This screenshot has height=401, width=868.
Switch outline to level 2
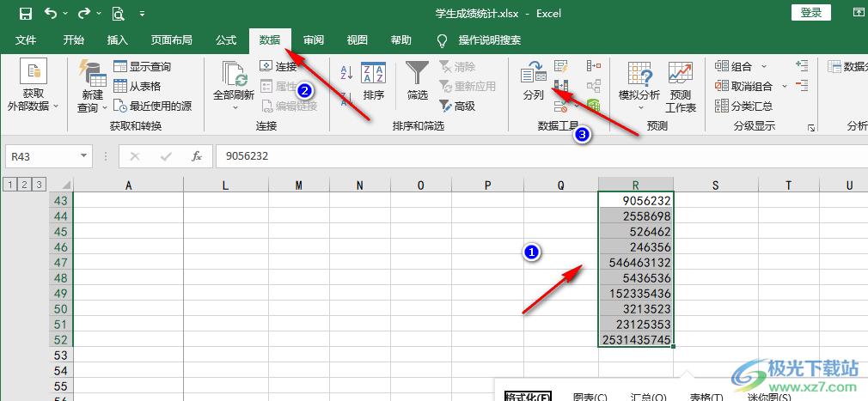point(23,184)
